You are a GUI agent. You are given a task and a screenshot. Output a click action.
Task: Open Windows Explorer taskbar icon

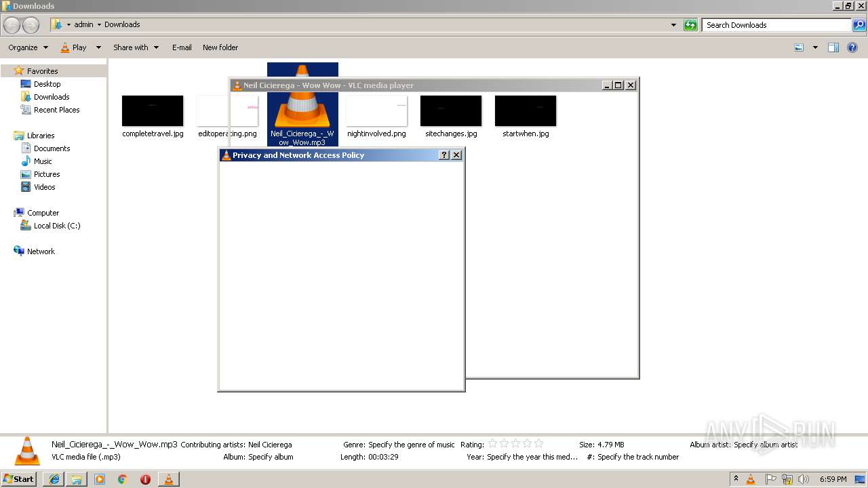pyautogui.click(x=77, y=479)
